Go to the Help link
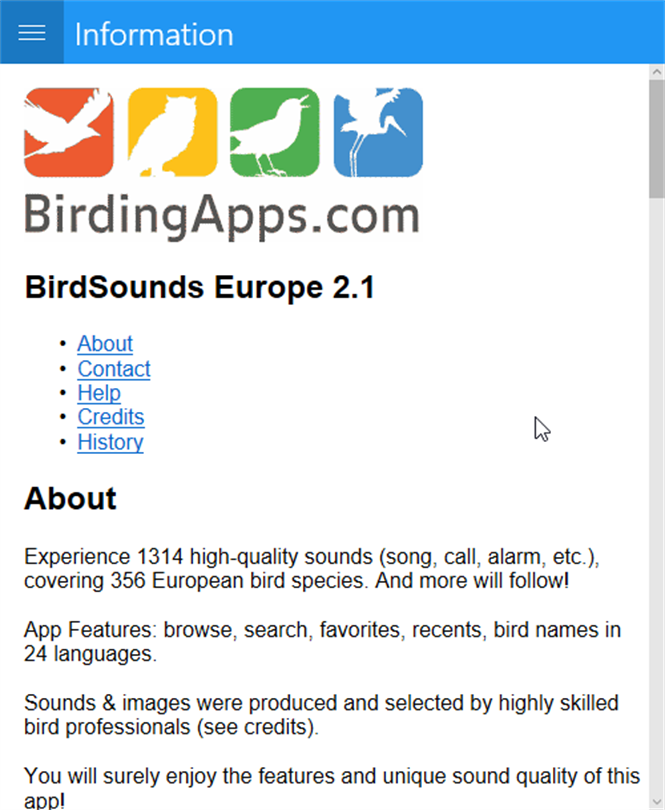This screenshot has width=665, height=810. 99,393
